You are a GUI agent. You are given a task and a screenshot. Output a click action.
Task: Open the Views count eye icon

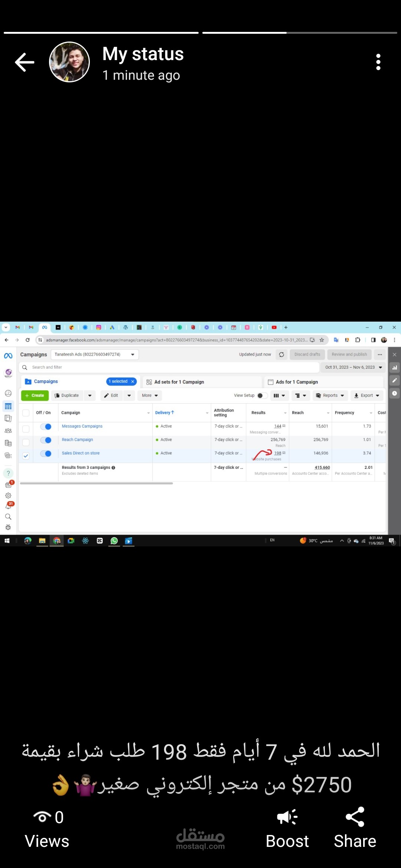(42, 817)
